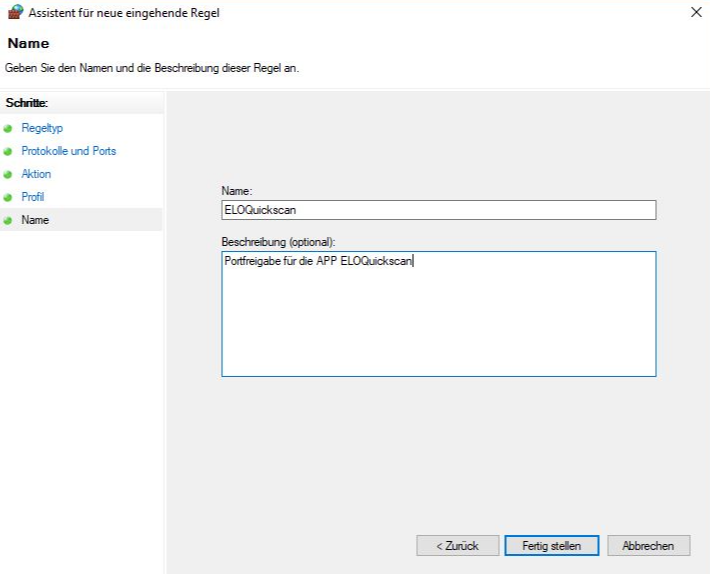Finish the rule with Fertig stellen
This screenshot has width=710, height=574.
[551, 546]
